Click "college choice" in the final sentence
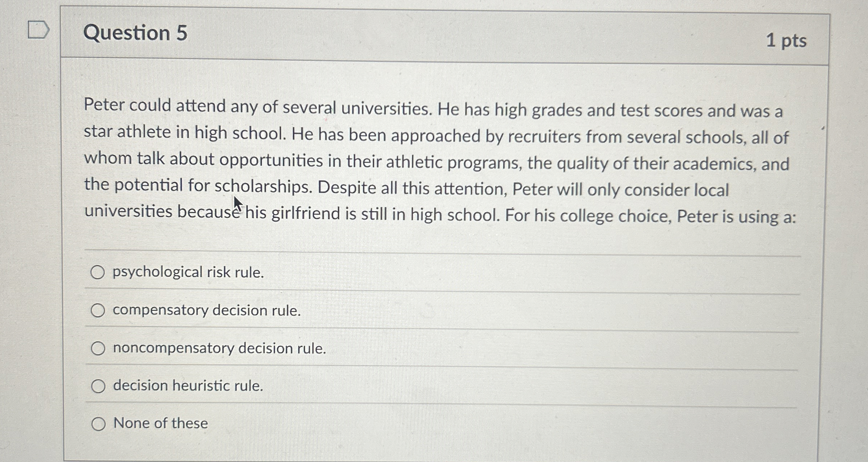Viewport: 868px width, 462px height. (x=615, y=216)
